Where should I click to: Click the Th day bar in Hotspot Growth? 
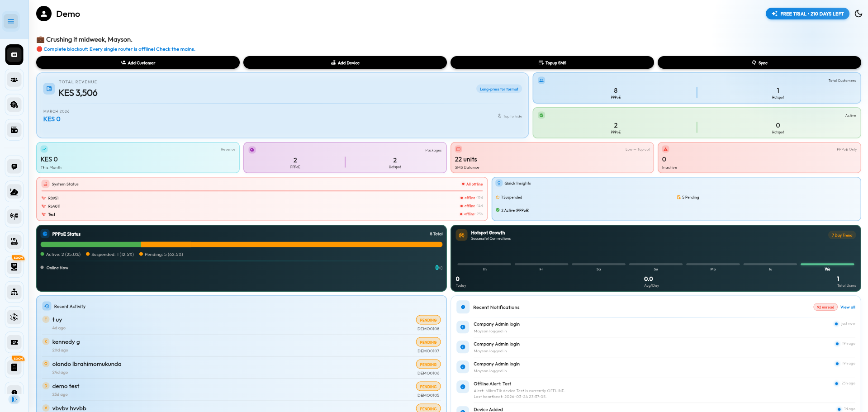click(x=484, y=264)
